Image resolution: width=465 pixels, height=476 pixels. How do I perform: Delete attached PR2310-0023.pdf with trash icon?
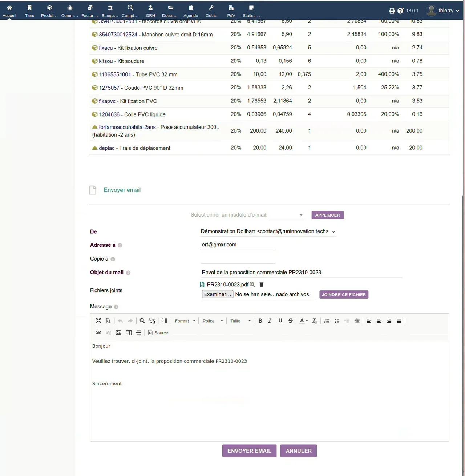(261, 285)
